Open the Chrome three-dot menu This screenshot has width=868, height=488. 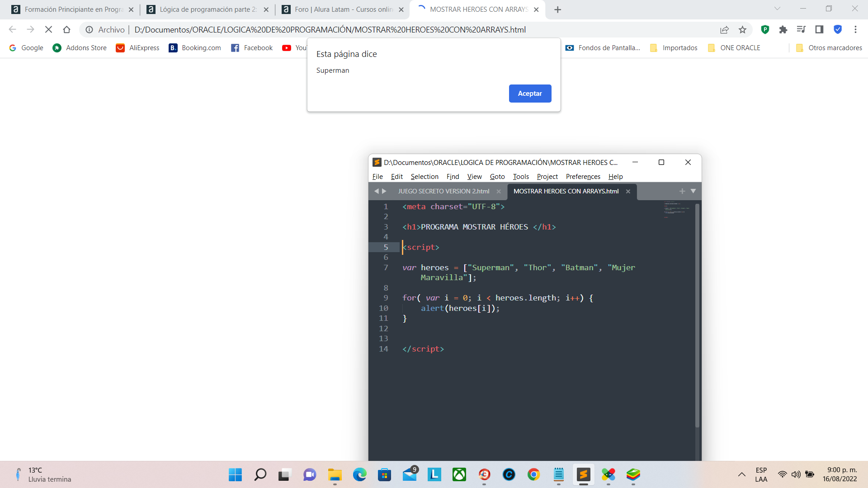click(855, 29)
